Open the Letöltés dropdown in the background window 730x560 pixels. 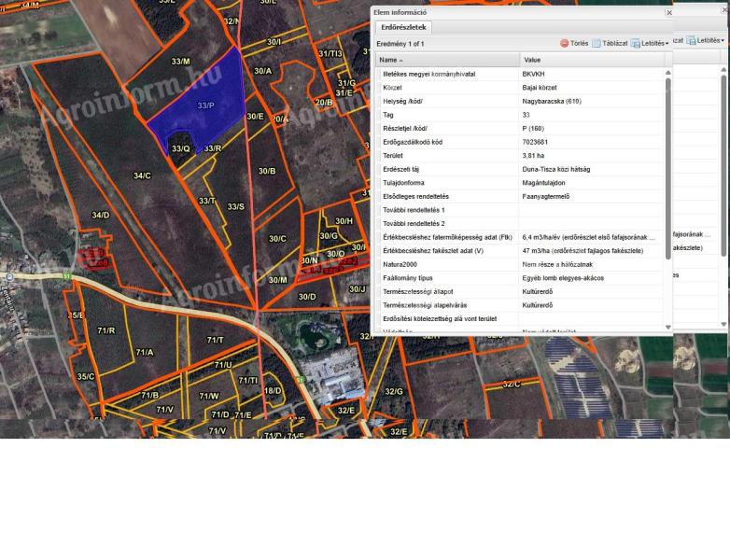pos(706,41)
